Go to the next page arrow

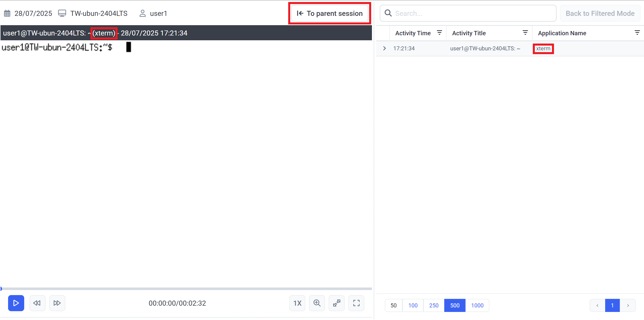point(628,306)
